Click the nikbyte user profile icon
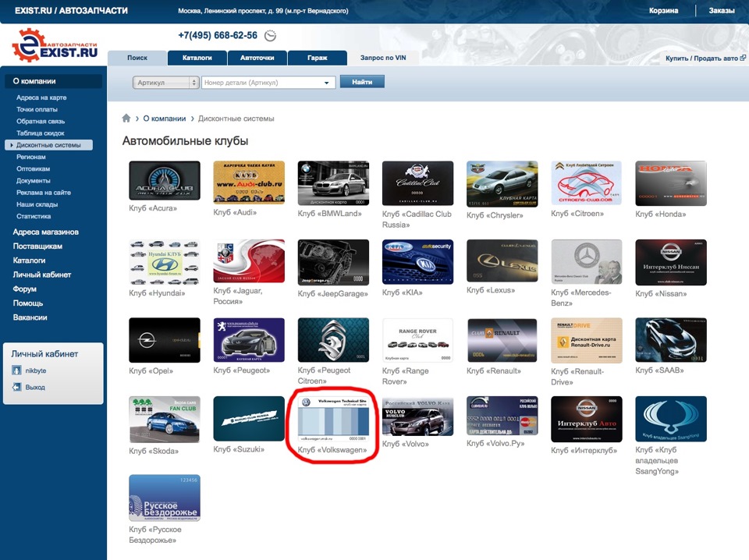 16,370
